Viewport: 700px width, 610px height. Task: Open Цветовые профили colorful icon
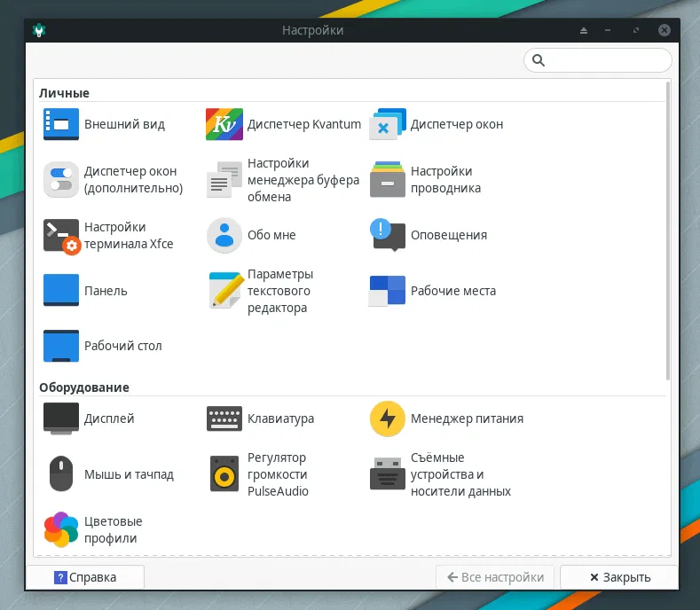point(61,529)
